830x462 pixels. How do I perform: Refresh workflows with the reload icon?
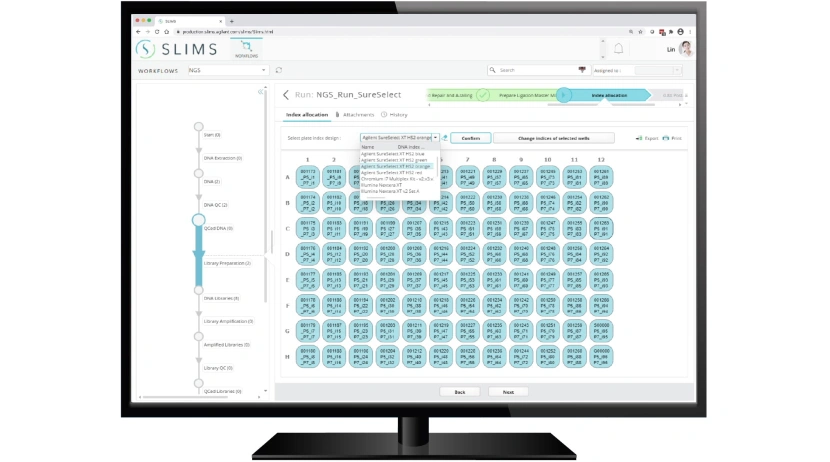click(x=279, y=70)
